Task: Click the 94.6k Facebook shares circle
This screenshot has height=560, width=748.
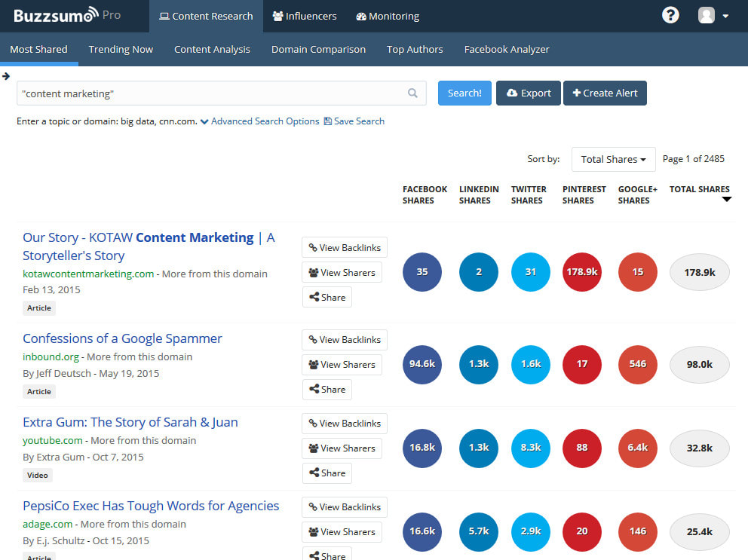Action: [422, 364]
